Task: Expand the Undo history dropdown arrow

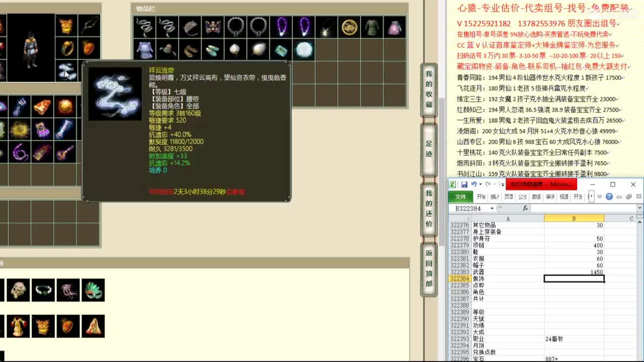Action: click(480, 184)
